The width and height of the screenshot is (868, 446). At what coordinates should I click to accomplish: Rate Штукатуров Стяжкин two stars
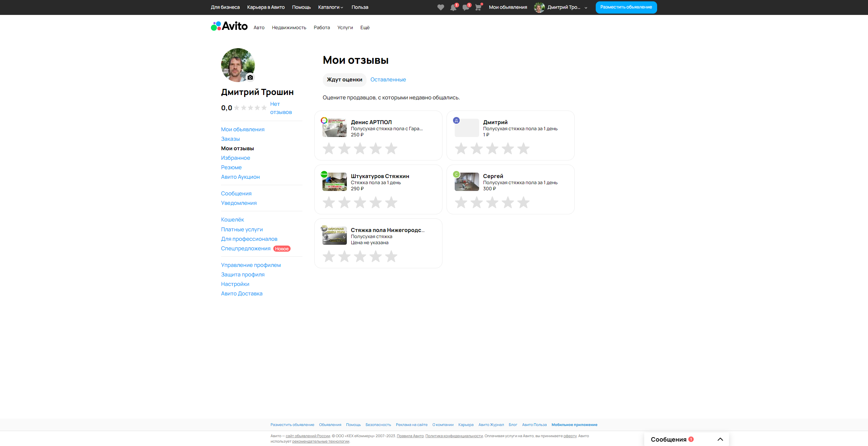click(x=344, y=202)
